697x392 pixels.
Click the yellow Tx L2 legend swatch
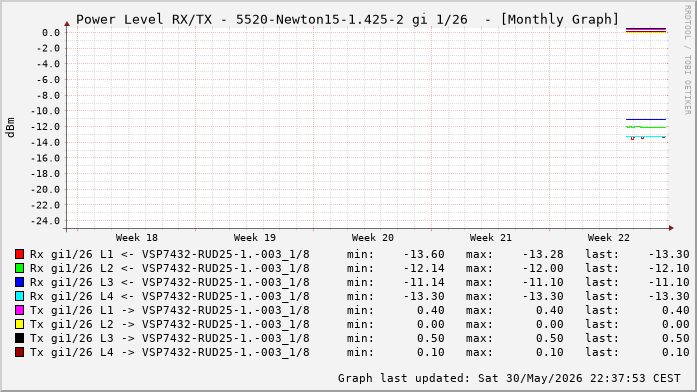click(x=19, y=324)
